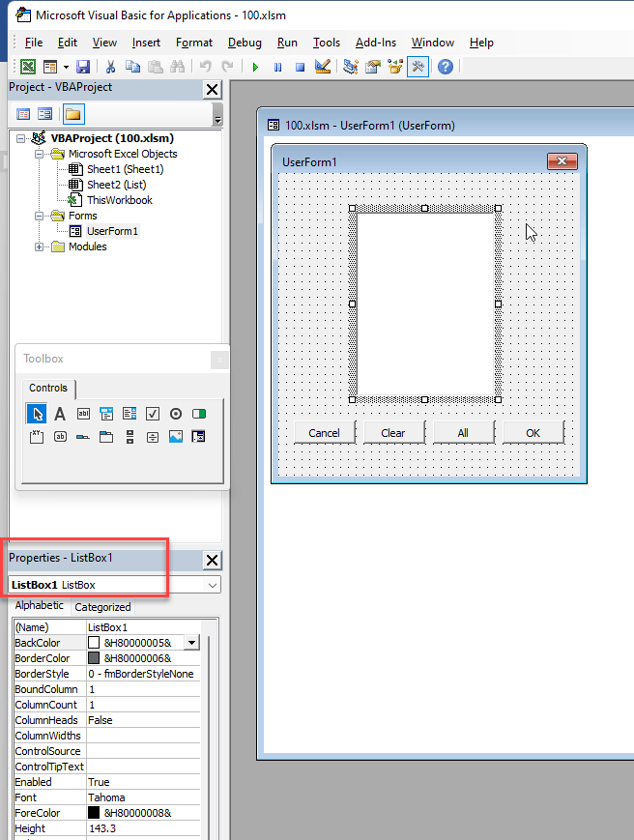This screenshot has width=634, height=840.
Task: Click the Redo arrow icon
Action: [227, 67]
